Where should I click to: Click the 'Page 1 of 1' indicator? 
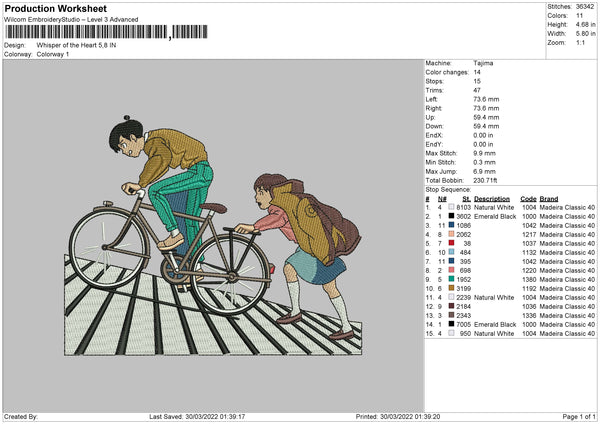click(x=579, y=416)
